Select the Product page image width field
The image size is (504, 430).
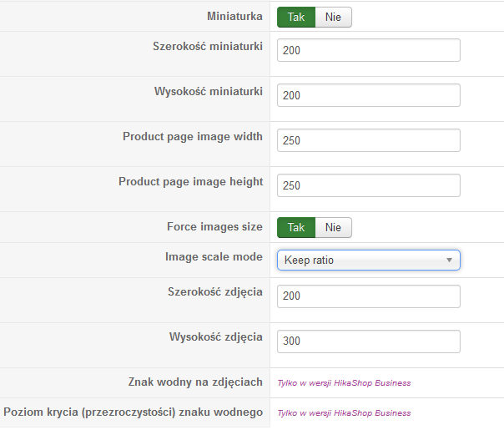tap(368, 140)
